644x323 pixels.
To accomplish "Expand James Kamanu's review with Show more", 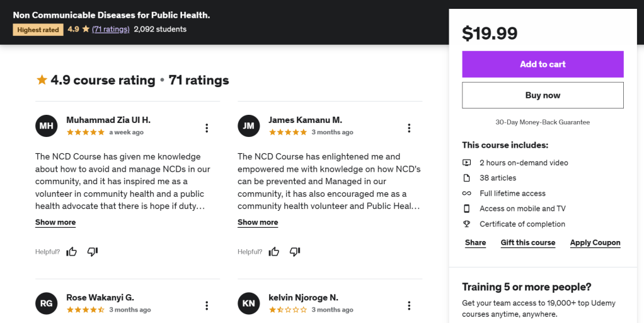I will (x=258, y=222).
